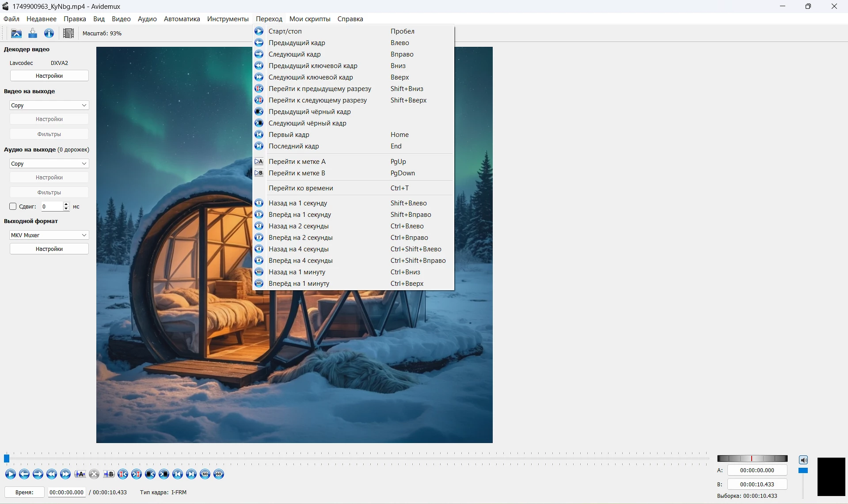The height and width of the screenshot is (504, 848).
Task: Click the Время button
Action: pos(24,492)
